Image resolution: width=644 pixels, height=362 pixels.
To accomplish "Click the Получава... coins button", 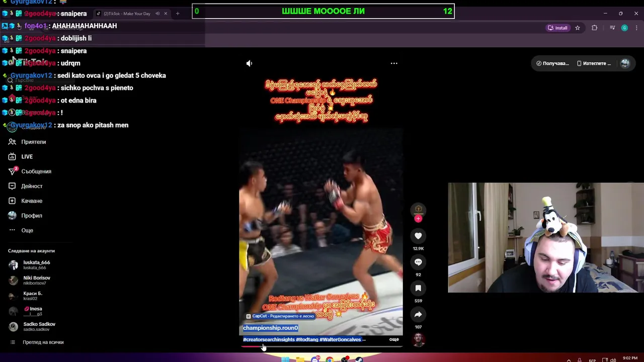I will 552,63.
